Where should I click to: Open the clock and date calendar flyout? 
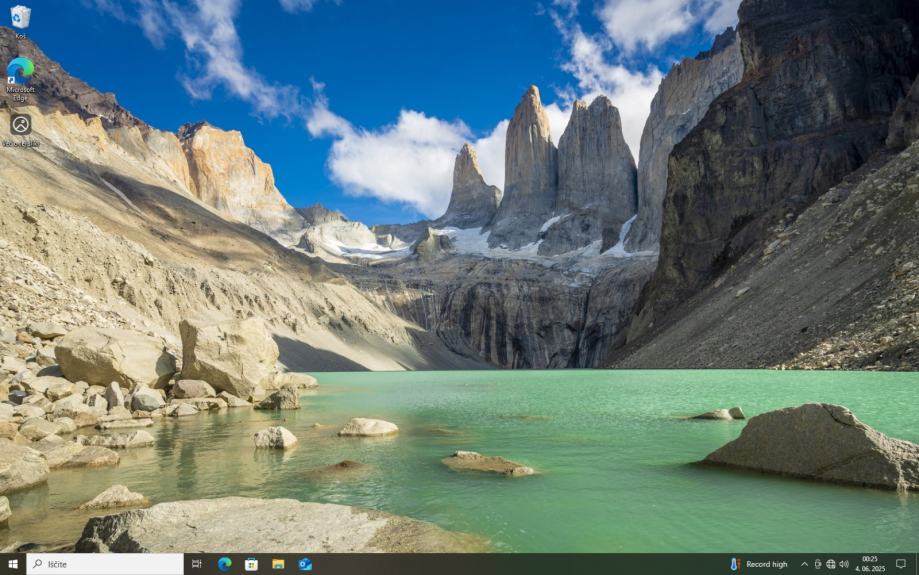coord(870,564)
